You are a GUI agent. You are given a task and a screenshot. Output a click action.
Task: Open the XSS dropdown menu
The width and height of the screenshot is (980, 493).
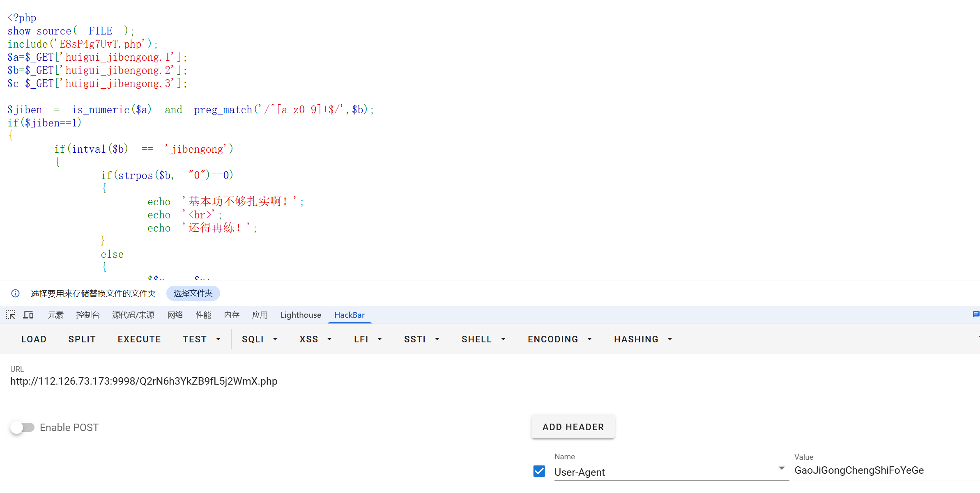tap(315, 339)
